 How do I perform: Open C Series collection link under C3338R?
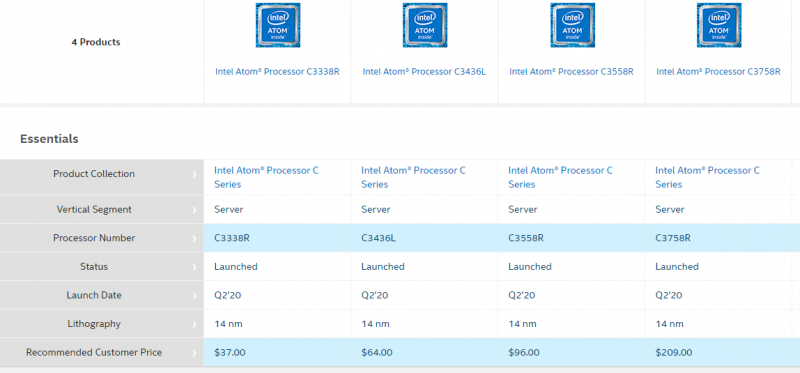coord(266,177)
